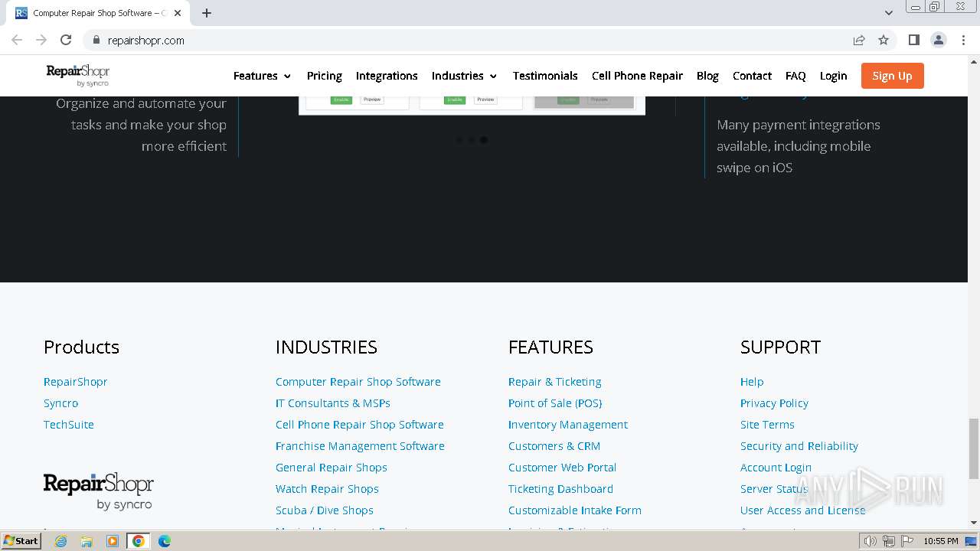This screenshot has height=551, width=980.
Task: Open Customizable Intake Form link
Action: 574,510
